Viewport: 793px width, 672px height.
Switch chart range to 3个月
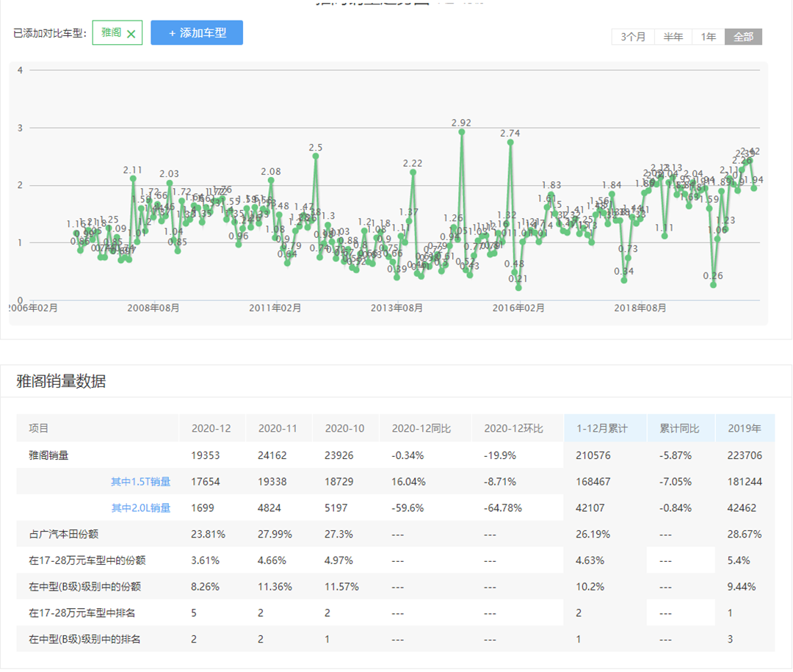click(632, 37)
